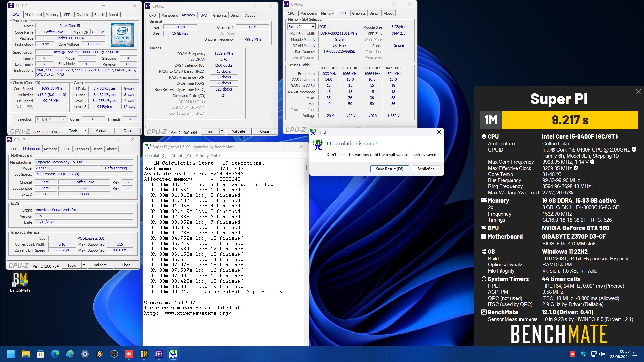Click the F4-3000C16-8GISB part number field
This screenshot has height=362, width=644.
click(x=339, y=51)
